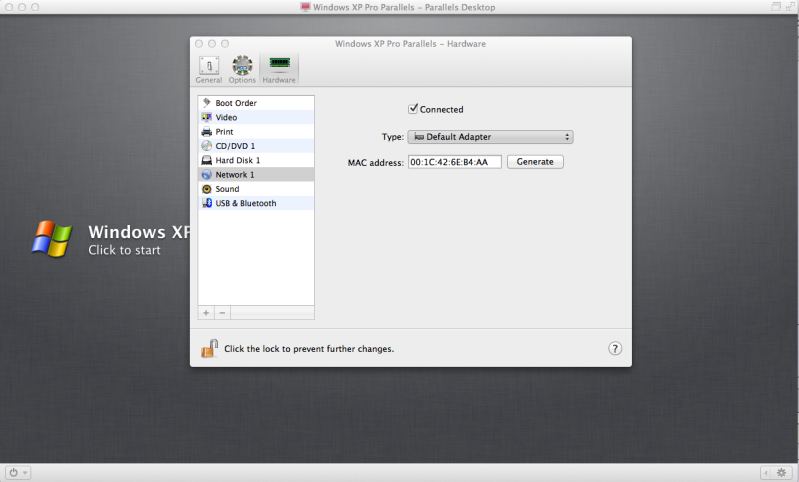Select CD/DVD 1 in hardware list
Image resolution: width=799 pixels, height=482 pixels.
[x=256, y=146]
